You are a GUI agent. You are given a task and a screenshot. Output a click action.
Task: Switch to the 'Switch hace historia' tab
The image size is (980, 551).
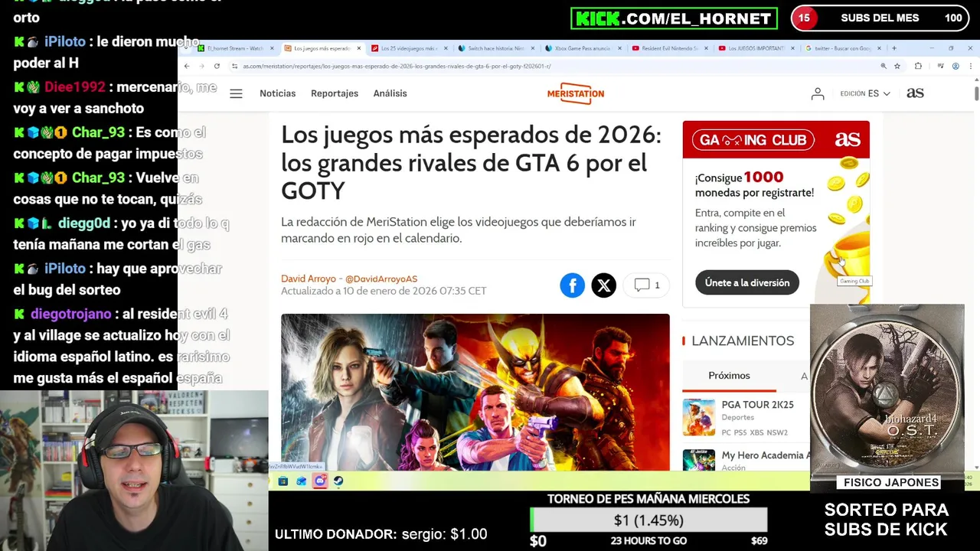tap(495, 48)
